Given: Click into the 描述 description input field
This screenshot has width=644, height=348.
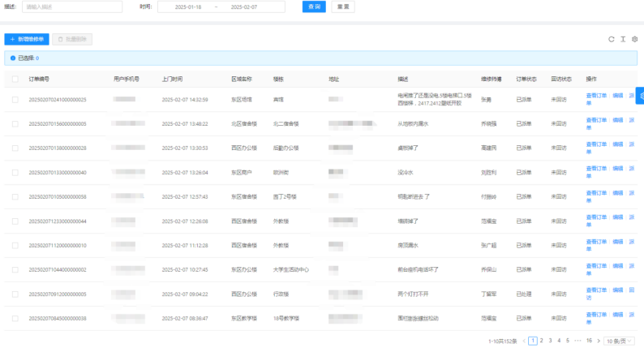Looking at the screenshot, I should pos(71,6).
